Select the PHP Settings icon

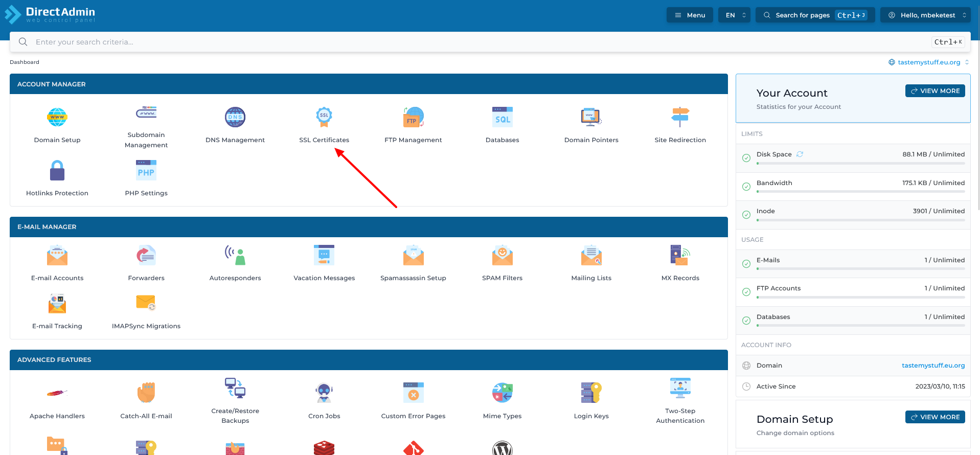tap(146, 170)
